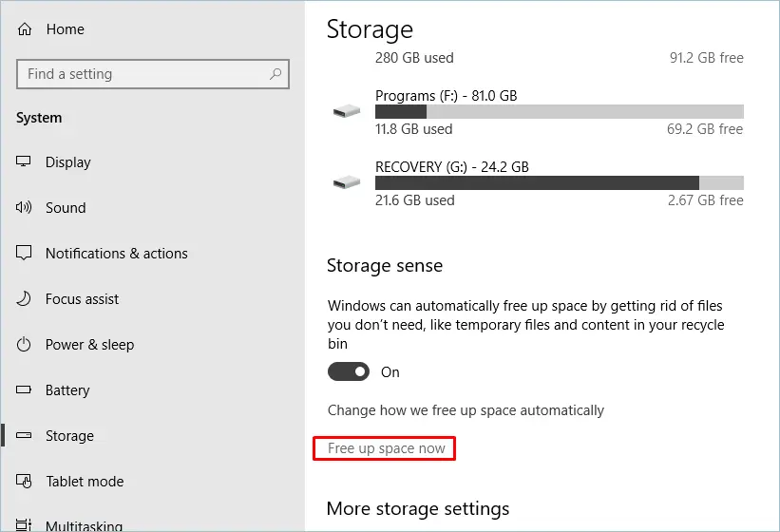
Task: Open the Storage settings page
Action: (69, 436)
